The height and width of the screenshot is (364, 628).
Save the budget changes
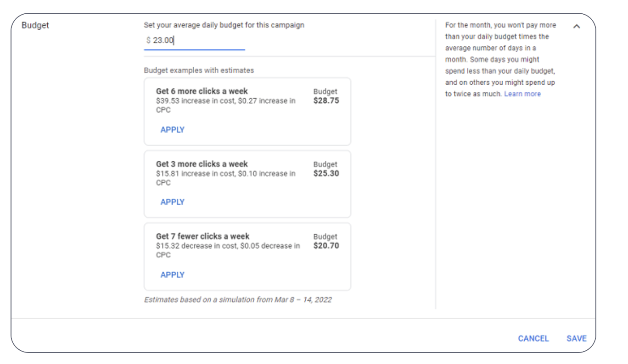click(576, 338)
